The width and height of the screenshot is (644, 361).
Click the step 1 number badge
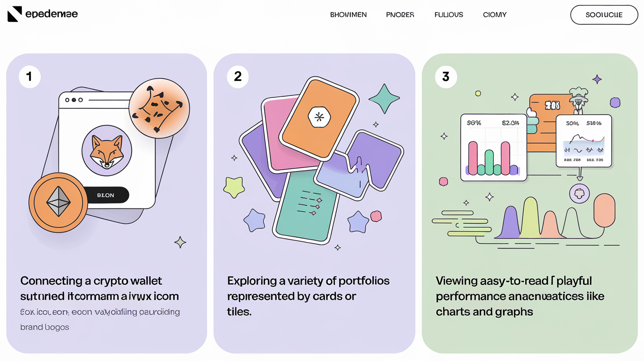click(29, 77)
